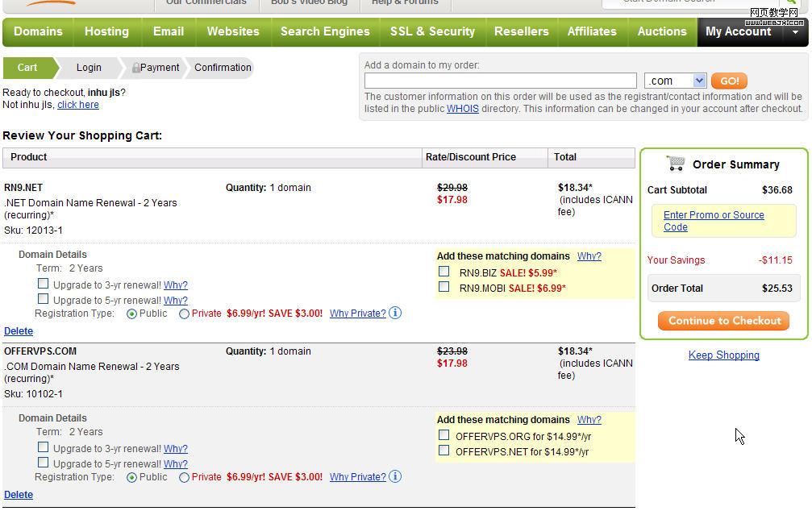The image size is (812, 515).
Task: Click the padlock icon on Payment step
Action: 136,69
